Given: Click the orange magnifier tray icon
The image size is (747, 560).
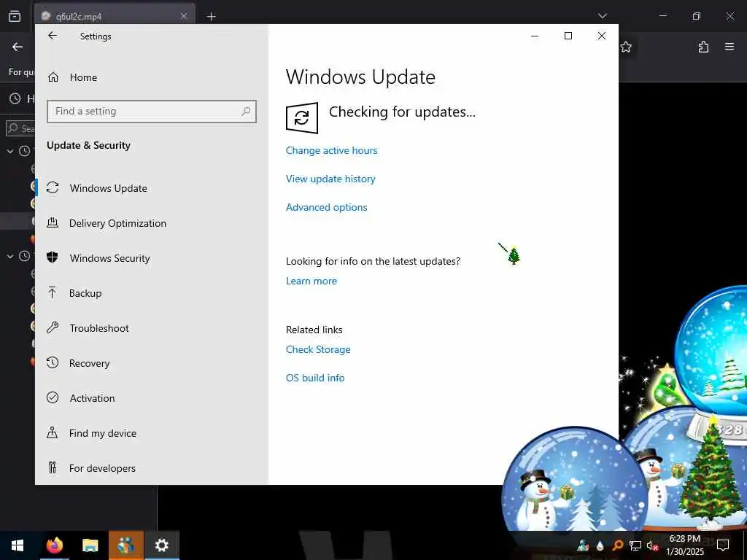Looking at the screenshot, I should click(617, 545).
